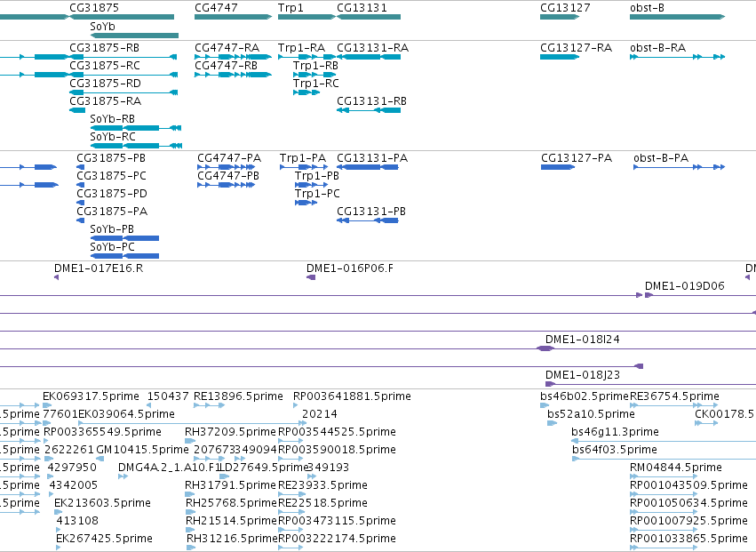The image size is (756, 552).
Task: Click the SoYb-RB transcript label
Action: pos(112,119)
